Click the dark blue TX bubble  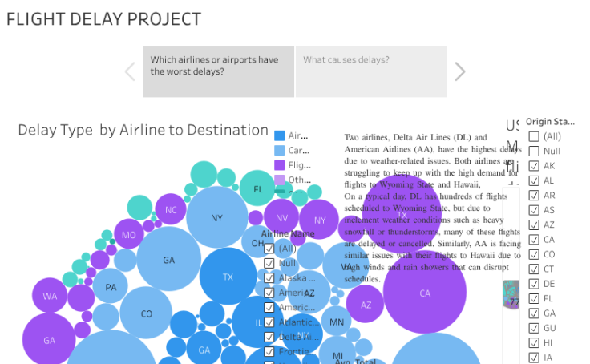point(228,277)
